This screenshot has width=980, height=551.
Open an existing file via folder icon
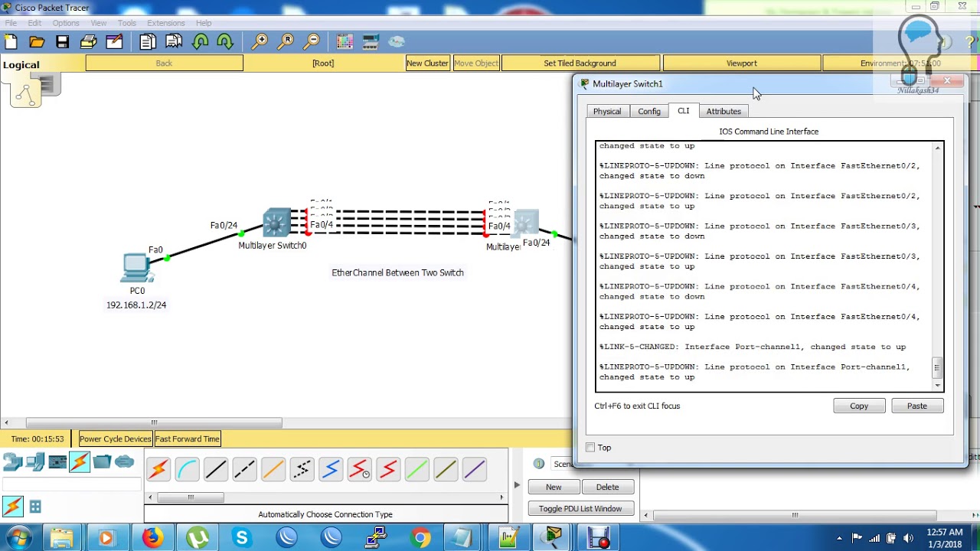[37, 41]
